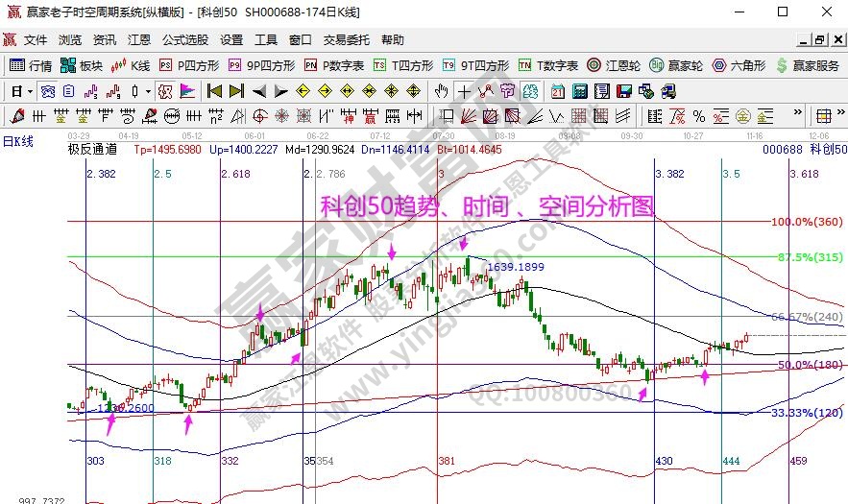Expand the candlestick style dropdown arrow
This screenshot has height=504, width=848.
(147, 91)
